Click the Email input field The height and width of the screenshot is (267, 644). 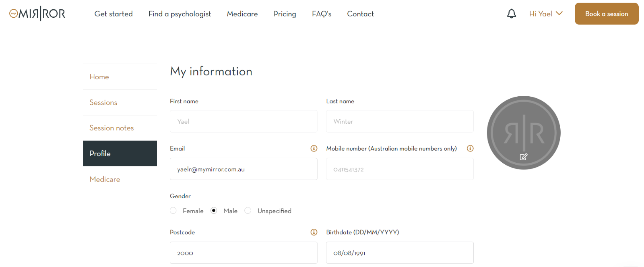click(x=244, y=169)
